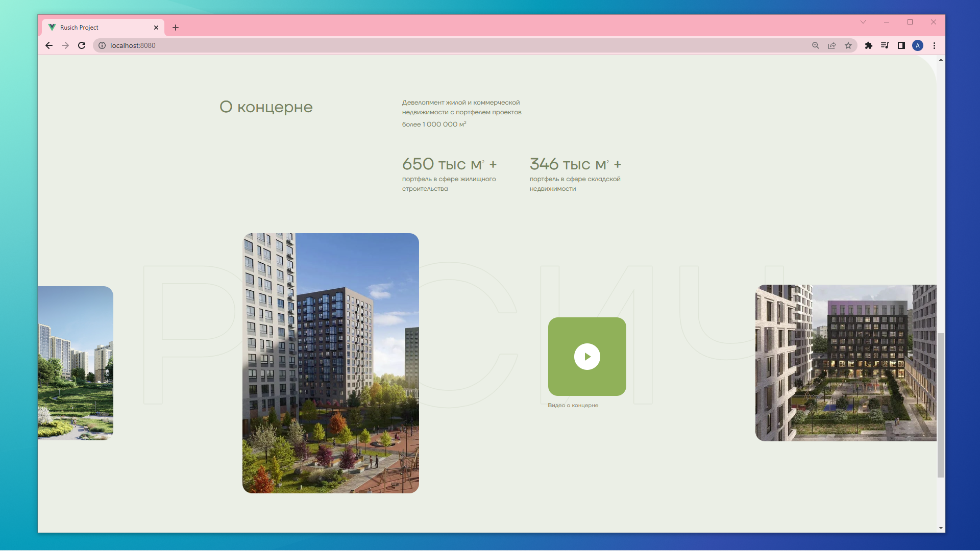The width and height of the screenshot is (980, 551).
Task: Bookmark this page with star icon
Action: (x=848, y=45)
